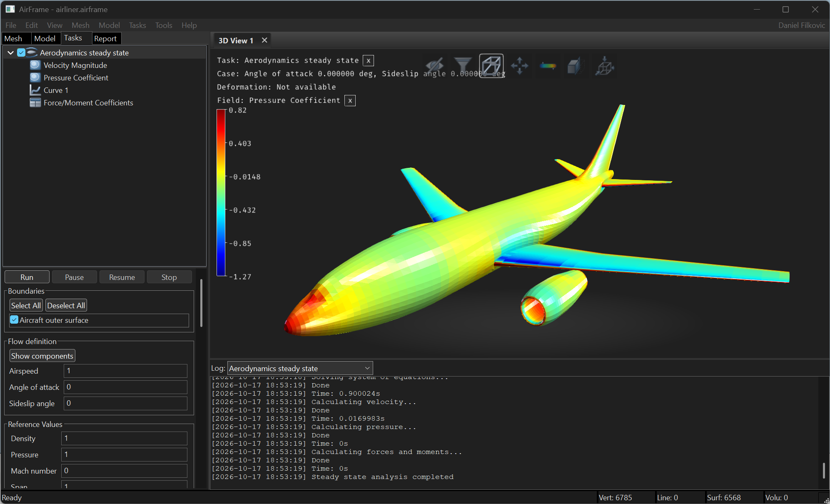Uncheck the Aerodynamics steady state task checkbox
Image resolution: width=830 pixels, height=504 pixels.
coord(21,52)
